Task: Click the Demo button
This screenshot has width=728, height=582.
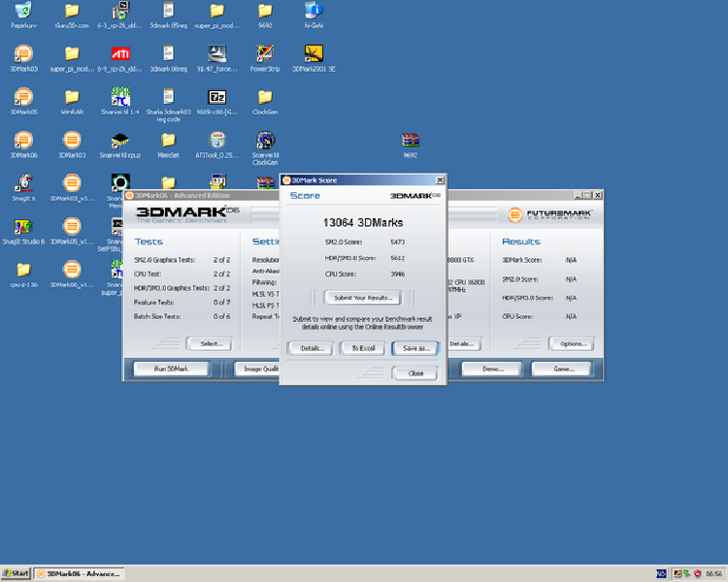Action: coord(492,369)
